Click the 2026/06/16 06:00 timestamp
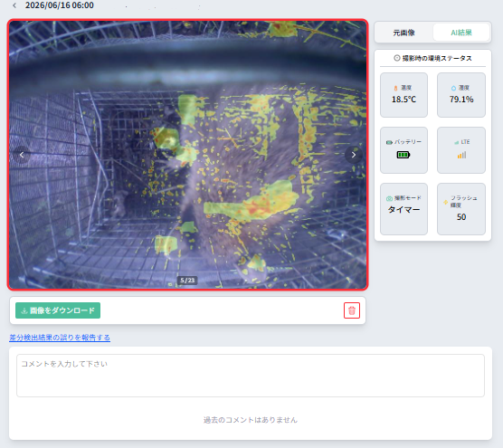 [60, 5]
